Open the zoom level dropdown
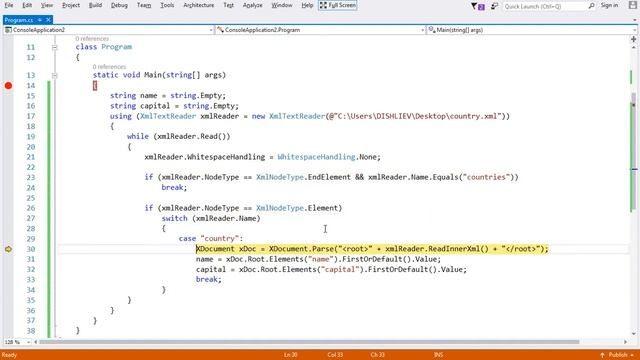Screen dimensions: 640x360 click(x=18, y=342)
